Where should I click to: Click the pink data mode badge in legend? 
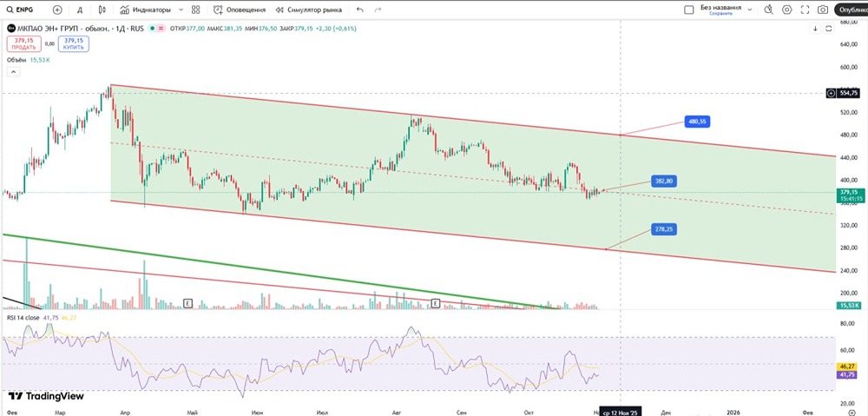click(161, 29)
